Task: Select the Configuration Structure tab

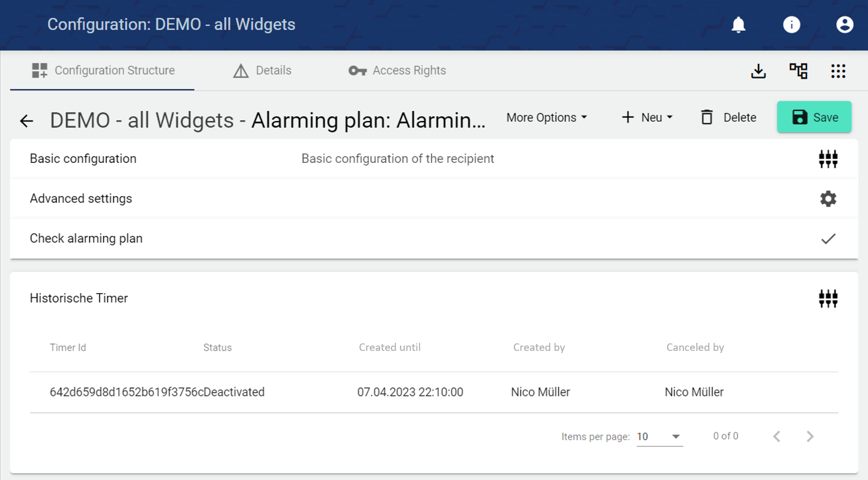Action: click(x=103, y=71)
